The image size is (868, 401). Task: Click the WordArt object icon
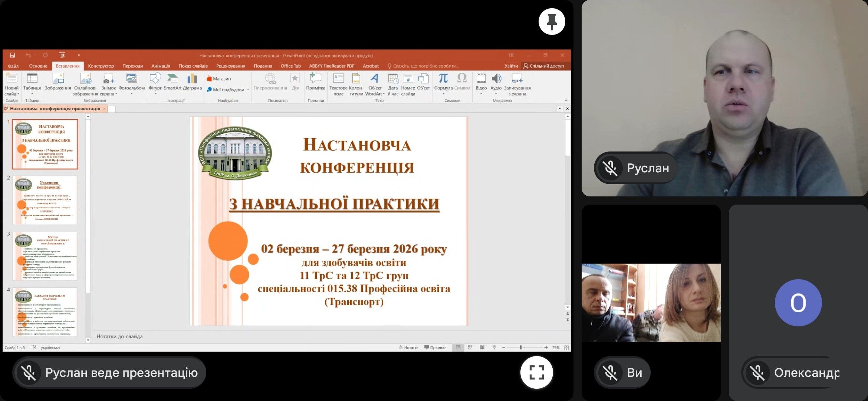(375, 78)
